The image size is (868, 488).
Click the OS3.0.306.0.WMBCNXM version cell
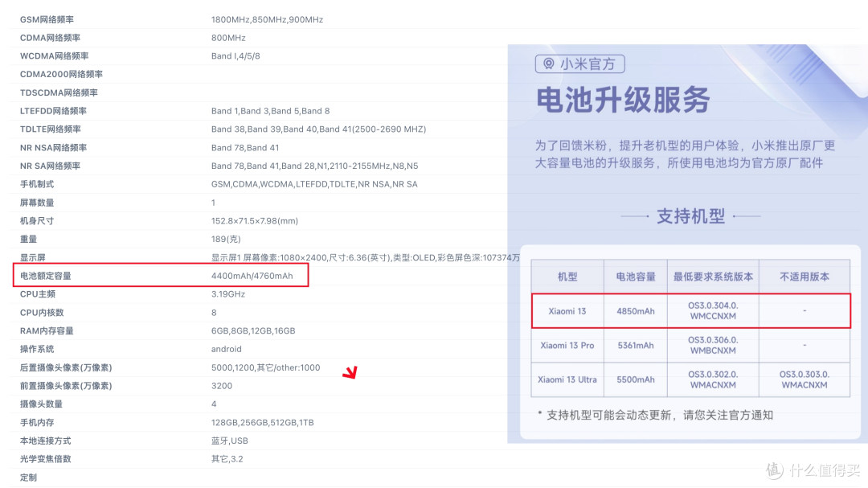[713, 345]
